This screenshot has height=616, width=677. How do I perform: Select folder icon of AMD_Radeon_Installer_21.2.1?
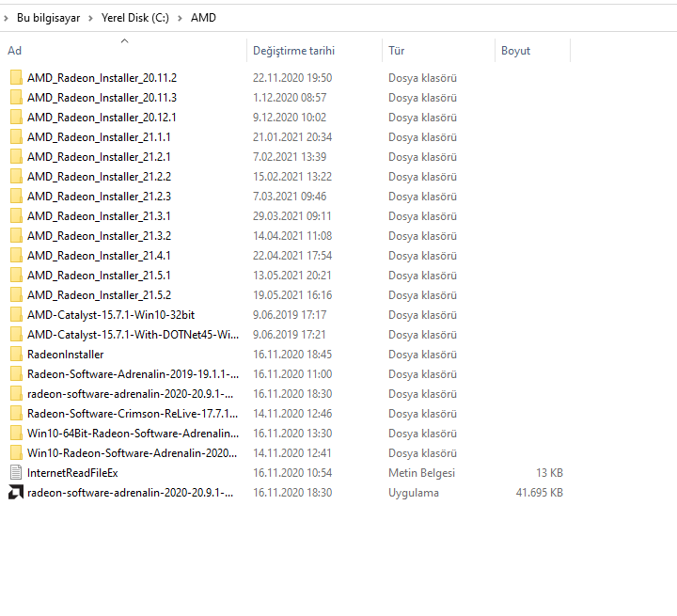coord(16,157)
